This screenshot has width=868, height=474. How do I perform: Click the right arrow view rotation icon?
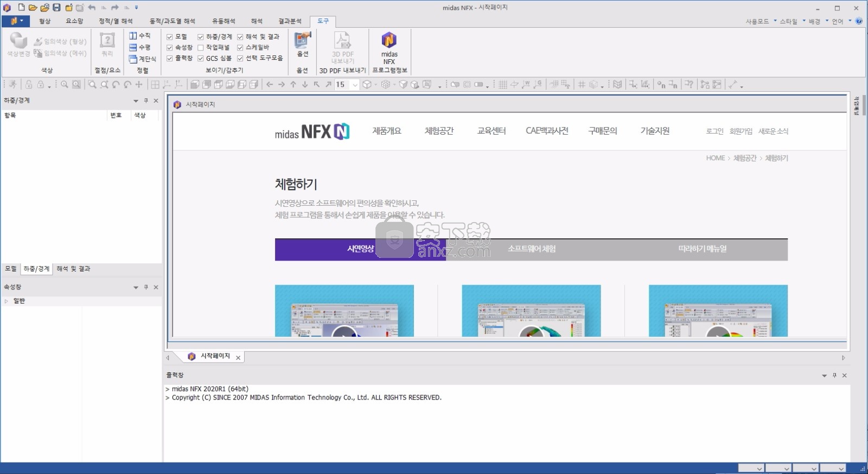pyautogui.click(x=281, y=84)
